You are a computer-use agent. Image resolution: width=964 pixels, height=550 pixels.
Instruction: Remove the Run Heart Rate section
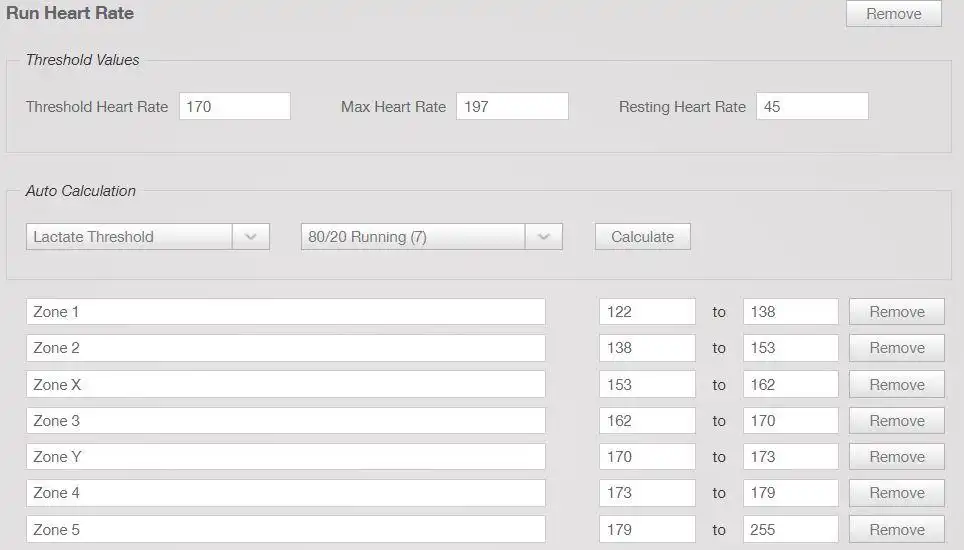coord(894,14)
